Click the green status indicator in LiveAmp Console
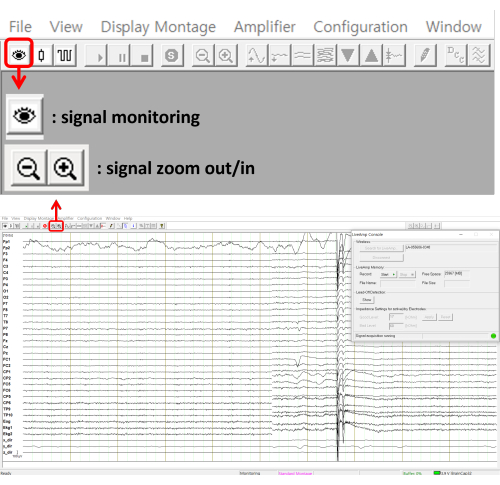The height and width of the screenshot is (485, 500). pyautogui.click(x=493, y=336)
